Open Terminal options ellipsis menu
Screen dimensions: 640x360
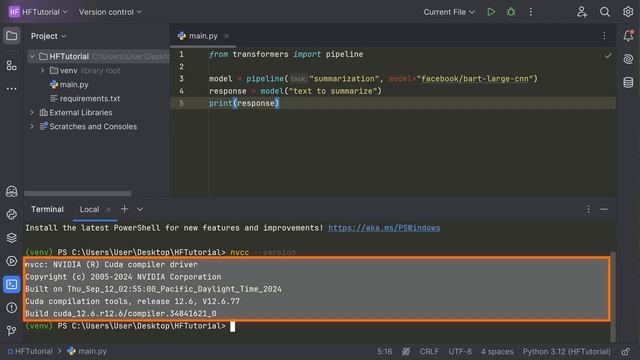tap(588, 209)
